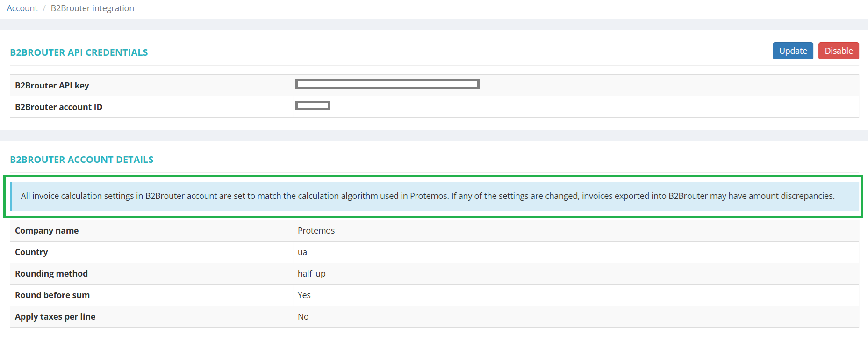Select the B2Brouter account ID label
This screenshot has width=868, height=337.
pyautogui.click(x=58, y=107)
